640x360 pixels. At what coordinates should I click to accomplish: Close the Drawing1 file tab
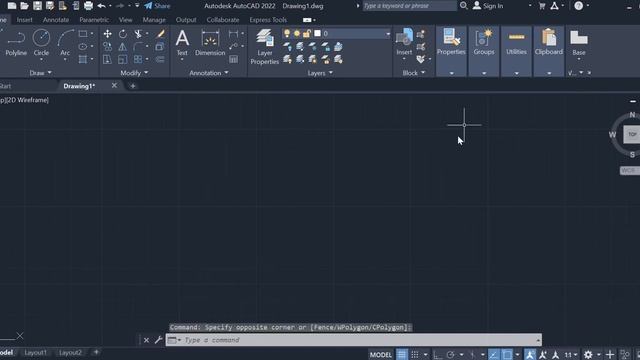click(x=114, y=85)
